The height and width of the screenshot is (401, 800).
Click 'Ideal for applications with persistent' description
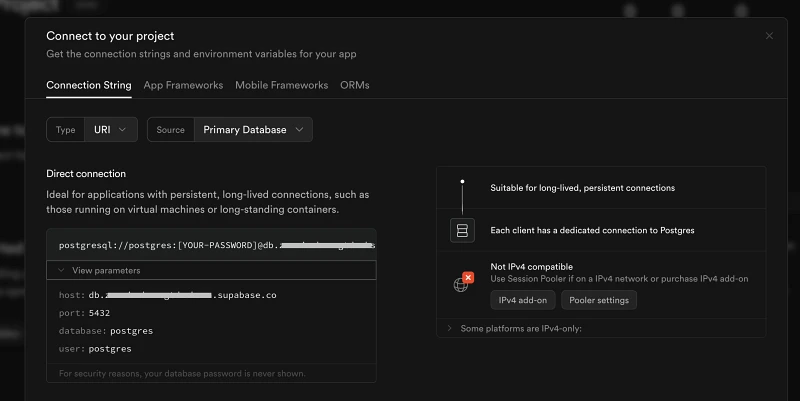(x=208, y=202)
